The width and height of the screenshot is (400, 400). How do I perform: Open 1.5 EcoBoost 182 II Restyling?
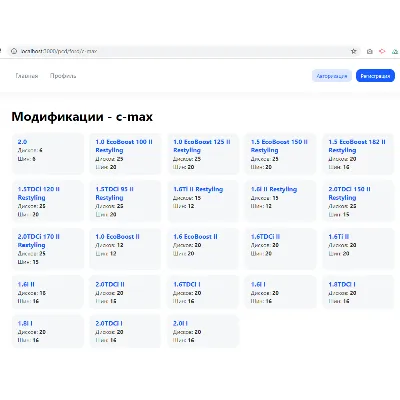click(x=357, y=146)
